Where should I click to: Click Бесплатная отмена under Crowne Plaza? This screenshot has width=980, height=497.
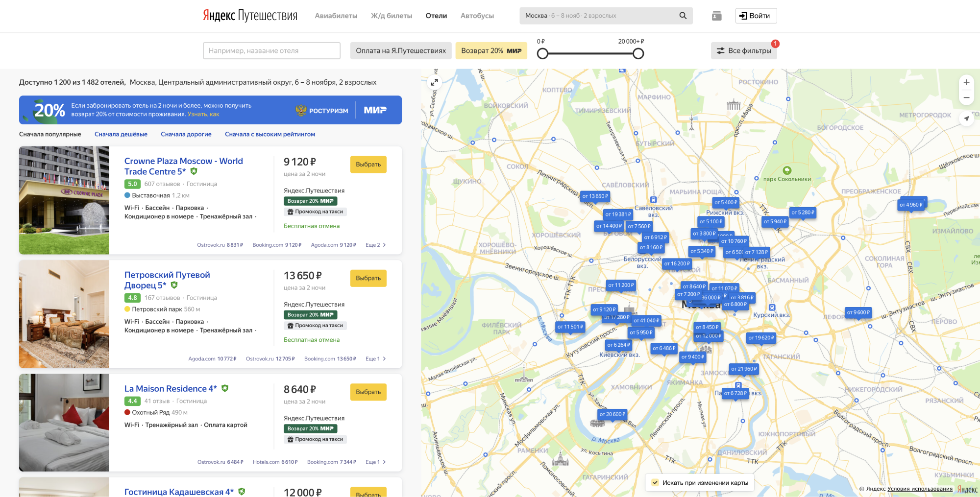(x=312, y=226)
